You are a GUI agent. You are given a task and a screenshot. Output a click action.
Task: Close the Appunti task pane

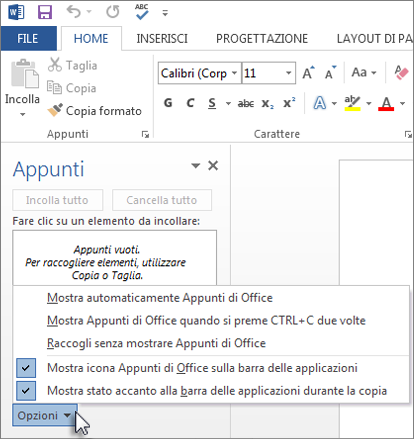coord(213,165)
